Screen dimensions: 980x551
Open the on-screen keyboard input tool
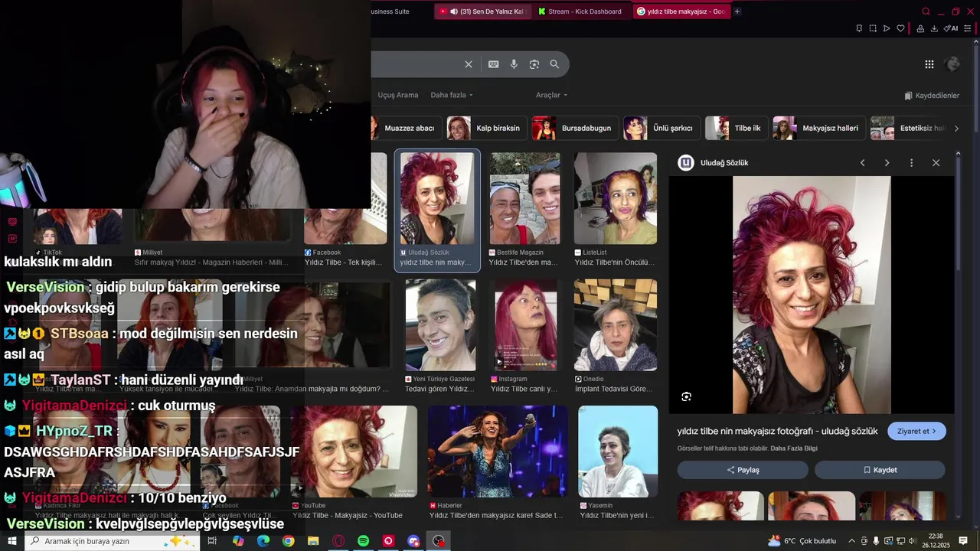click(494, 64)
